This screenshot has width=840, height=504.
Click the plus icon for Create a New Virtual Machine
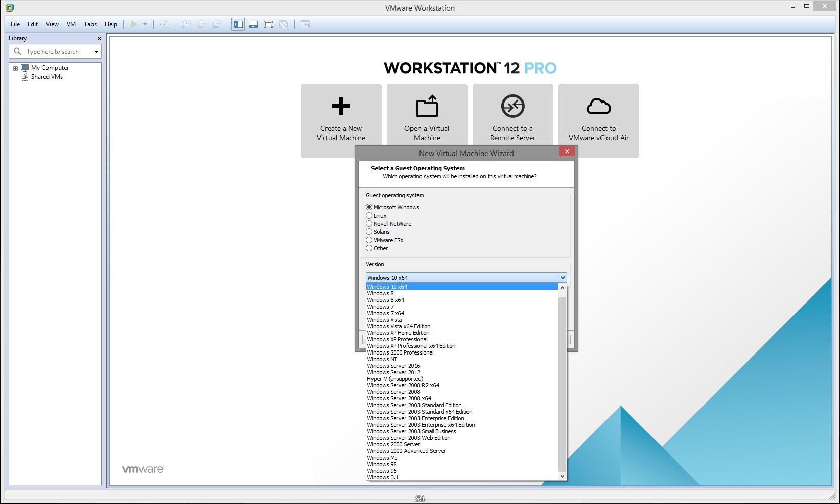click(341, 106)
